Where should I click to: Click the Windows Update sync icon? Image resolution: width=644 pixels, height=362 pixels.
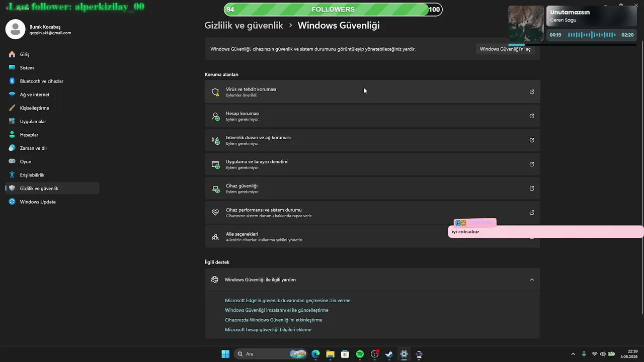(x=12, y=202)
